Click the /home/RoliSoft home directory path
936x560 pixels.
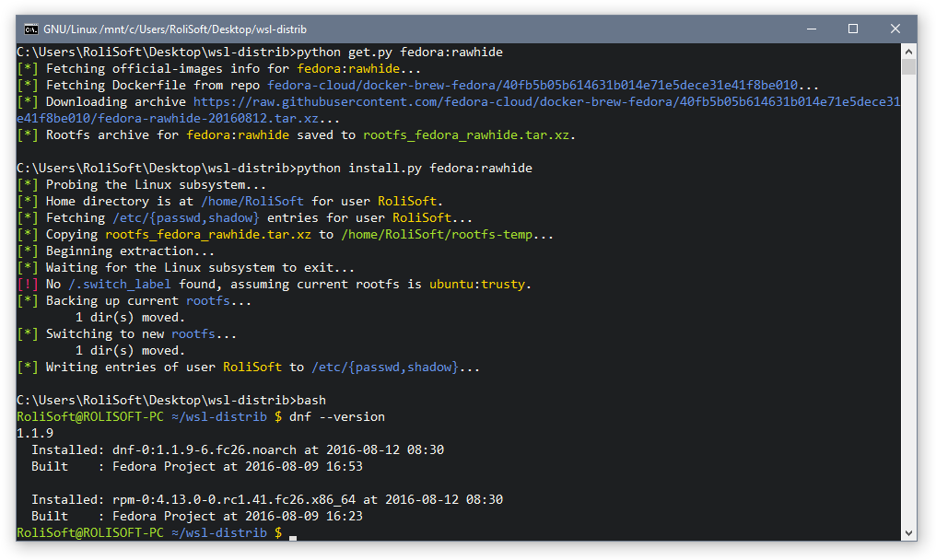point(252,201)
